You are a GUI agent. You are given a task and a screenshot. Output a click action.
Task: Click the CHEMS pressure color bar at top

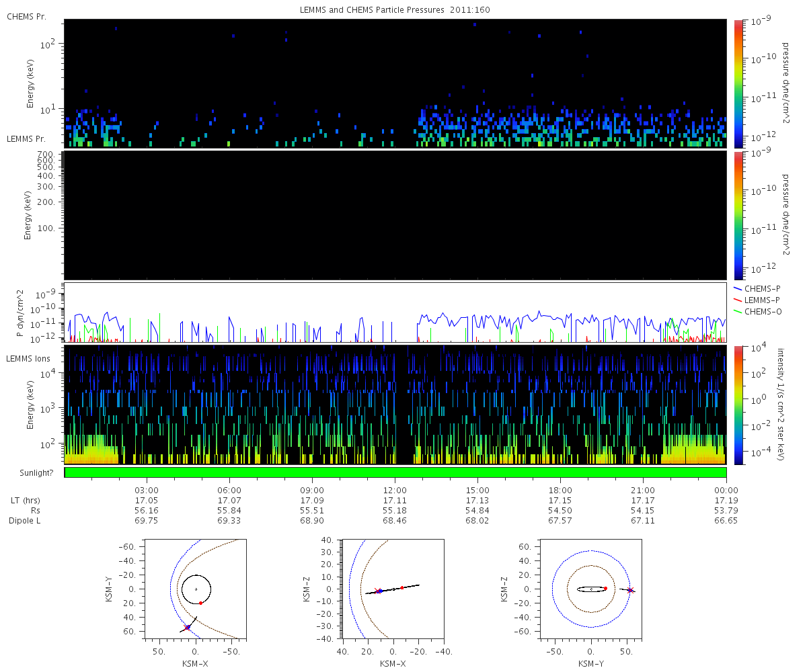(x=738, y=83)
